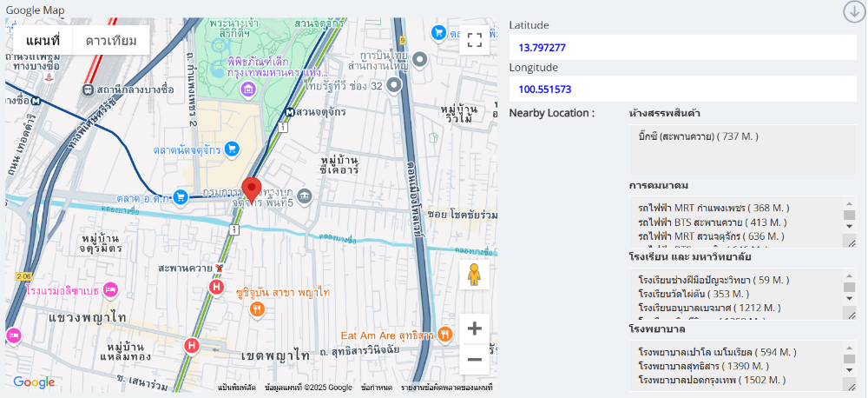Click รถไฟฟ้า MRT กำแพงเพชร 368 M. entry
Screen dimensions: 868x398
tap(713, 208)
